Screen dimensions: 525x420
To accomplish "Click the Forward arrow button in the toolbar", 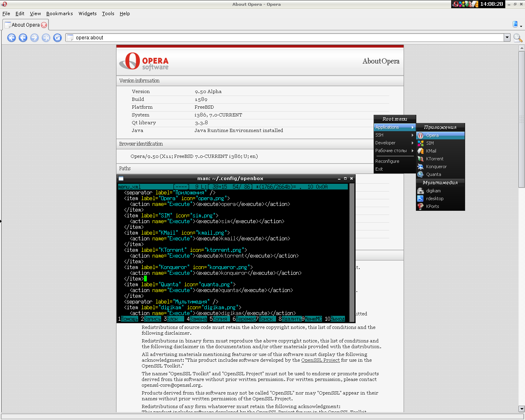I will pyautogui.click(x=34, y=38).
